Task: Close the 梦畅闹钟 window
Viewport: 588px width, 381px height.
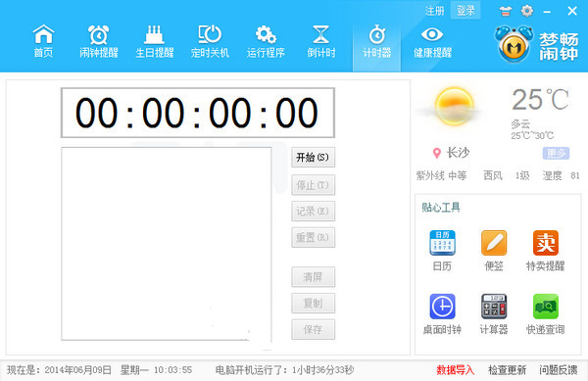Action: (572, 11)
